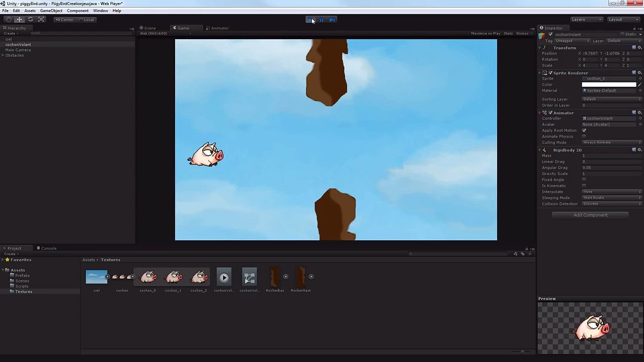Select the Hand tool in the toolbar
This screenshot has height=362, width=644.
click(x=9, y=20)
